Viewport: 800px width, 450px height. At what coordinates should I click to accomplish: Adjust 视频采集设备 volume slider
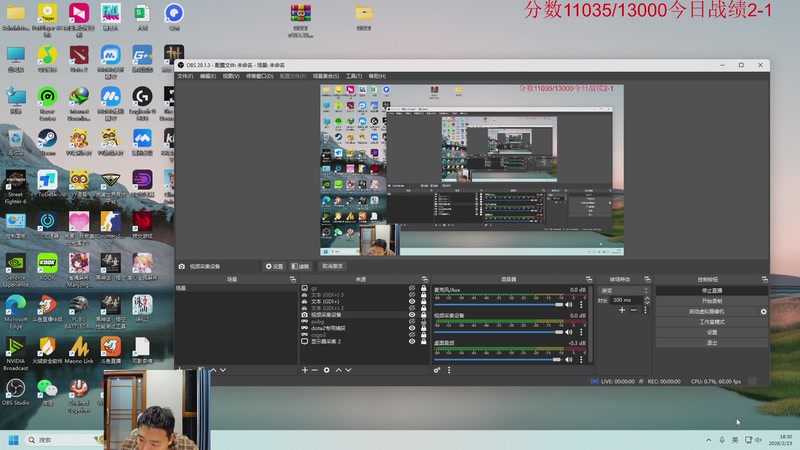point(498,332)
